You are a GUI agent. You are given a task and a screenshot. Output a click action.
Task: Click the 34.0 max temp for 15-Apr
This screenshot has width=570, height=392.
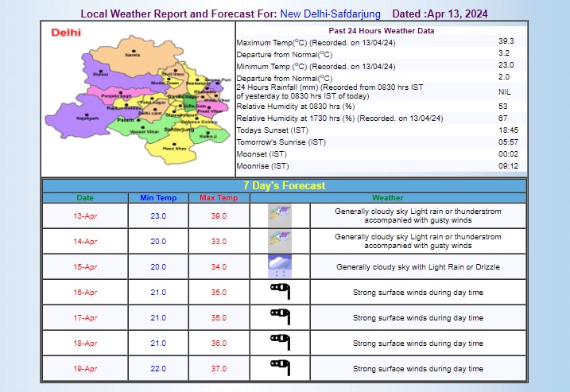[x=219, y=267]
